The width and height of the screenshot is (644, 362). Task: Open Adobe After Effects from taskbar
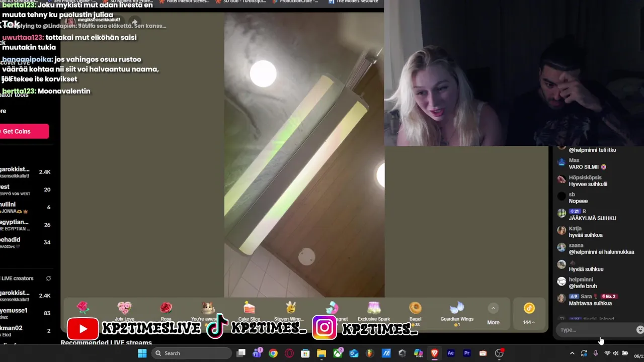[x=450, y=353]
